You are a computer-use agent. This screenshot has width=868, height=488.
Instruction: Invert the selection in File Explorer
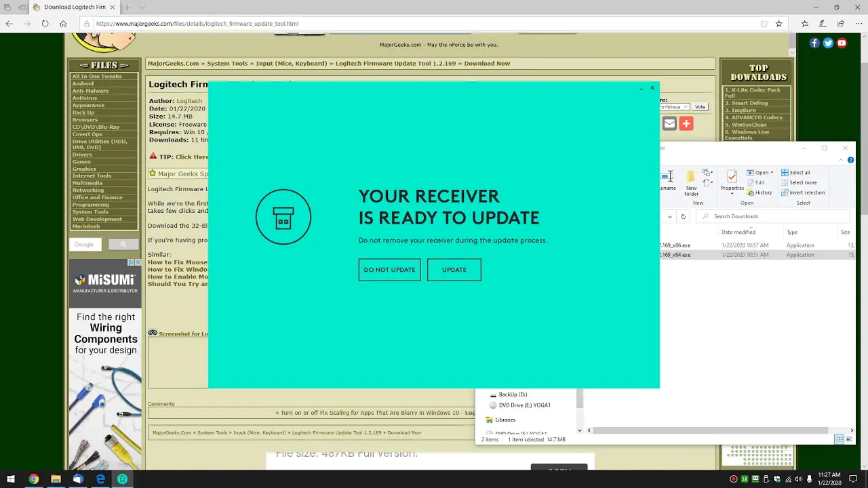[x=807, y=192]
